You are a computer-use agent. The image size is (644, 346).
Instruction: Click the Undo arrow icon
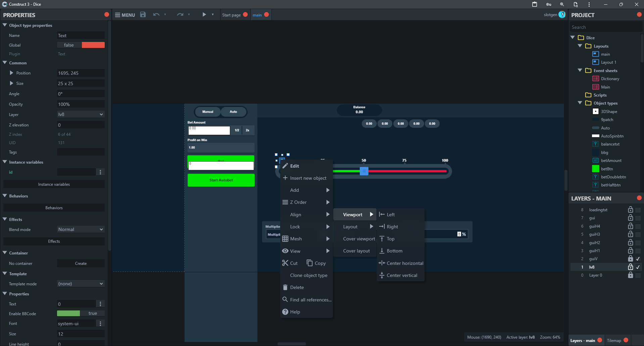156,14
